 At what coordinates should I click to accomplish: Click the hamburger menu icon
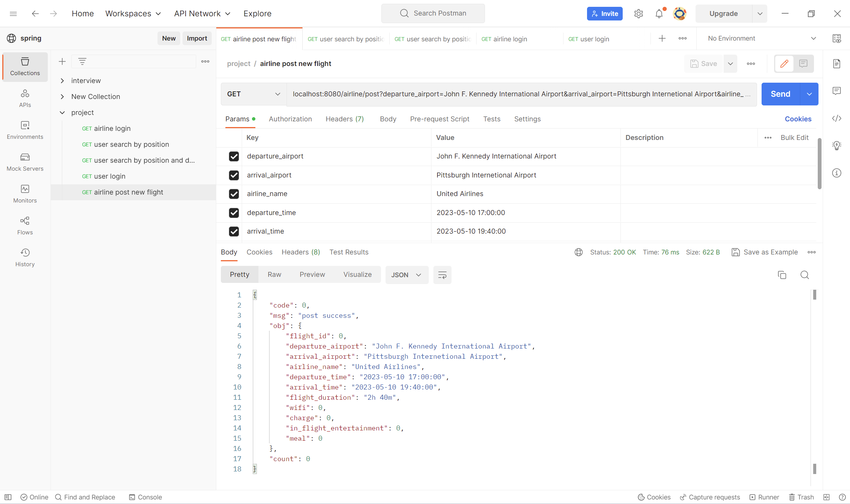13,14
